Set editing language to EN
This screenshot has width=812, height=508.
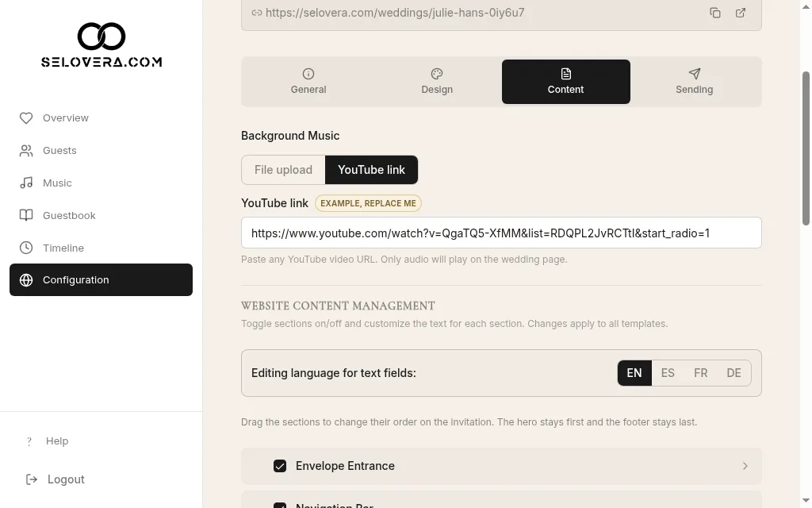(x=634, y=373)
